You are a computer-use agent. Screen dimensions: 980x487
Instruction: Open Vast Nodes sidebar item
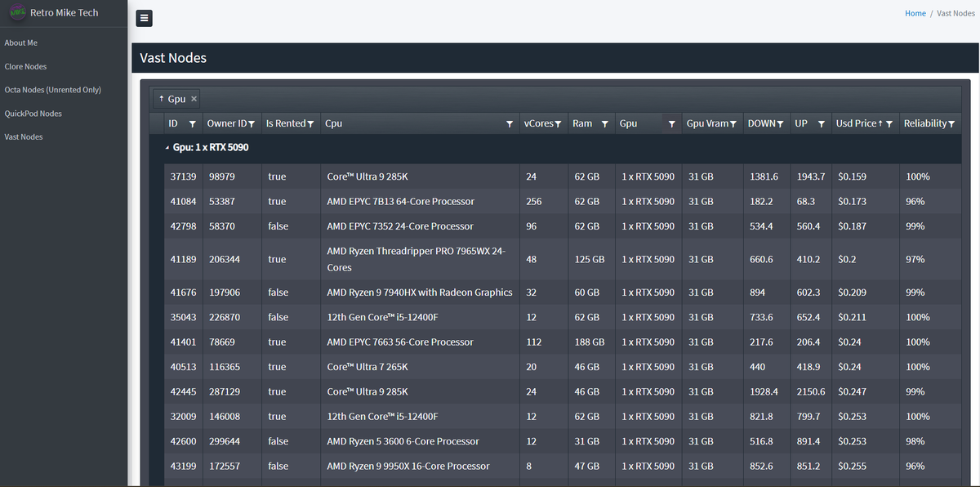pyautogui.click(x=24, y=137)
